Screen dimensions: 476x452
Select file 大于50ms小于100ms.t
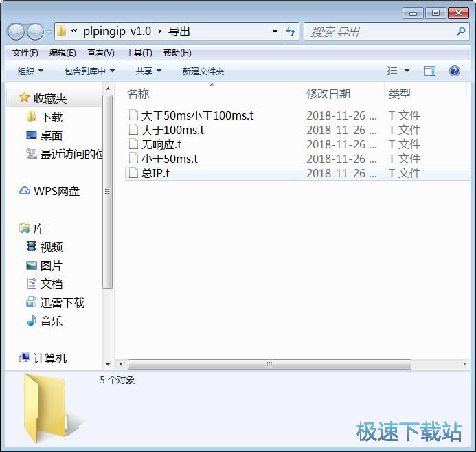(197, 115)
